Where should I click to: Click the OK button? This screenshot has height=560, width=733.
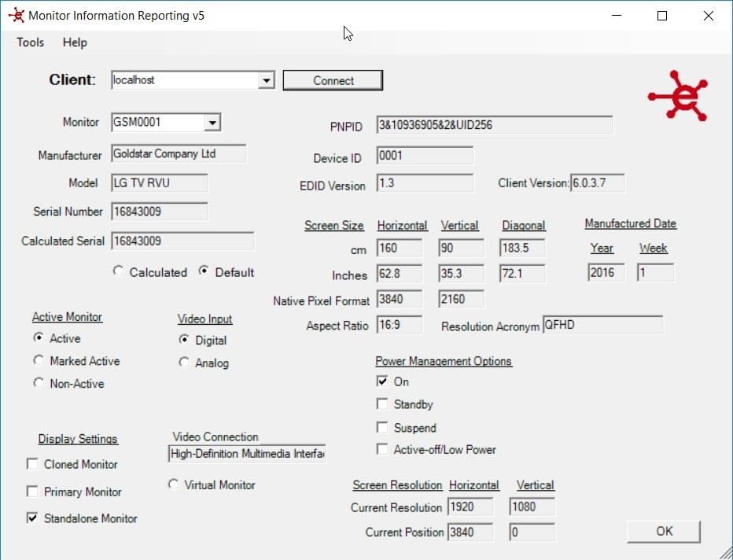tap(663, 532)
